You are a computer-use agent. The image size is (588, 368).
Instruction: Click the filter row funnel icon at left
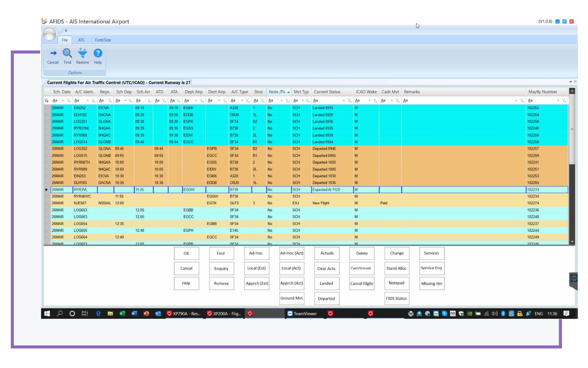46,101
